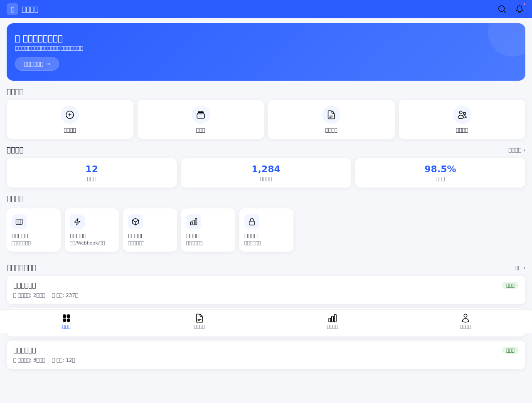This screenshot has height=403, width=532.
Task: Select the bar-chart tab in bottom navigation
Action: coord(332,321)
